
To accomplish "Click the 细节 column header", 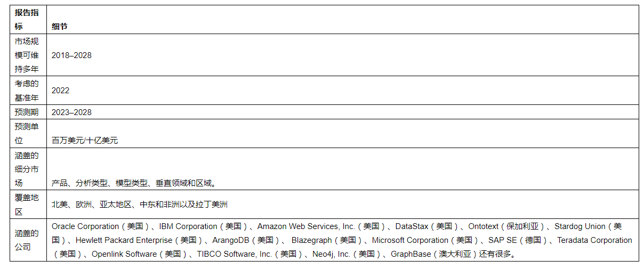I will (x=60, y=27).
